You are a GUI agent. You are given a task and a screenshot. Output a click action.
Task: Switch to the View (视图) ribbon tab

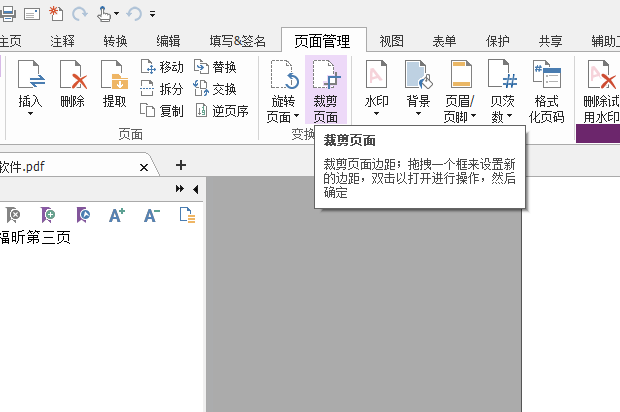point(391,41)
